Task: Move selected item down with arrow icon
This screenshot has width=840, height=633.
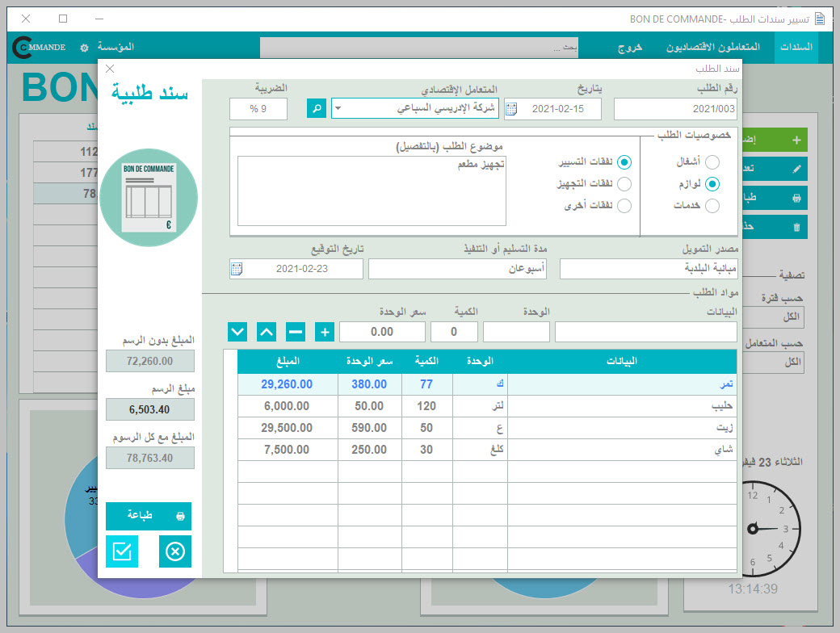Action: [x=237, y=332]
